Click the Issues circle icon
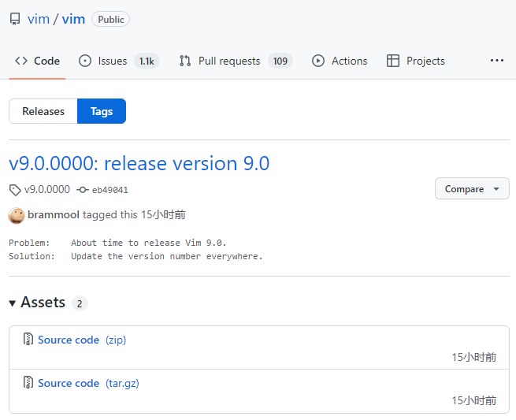The image size is (516, 420). click(85, 61)
